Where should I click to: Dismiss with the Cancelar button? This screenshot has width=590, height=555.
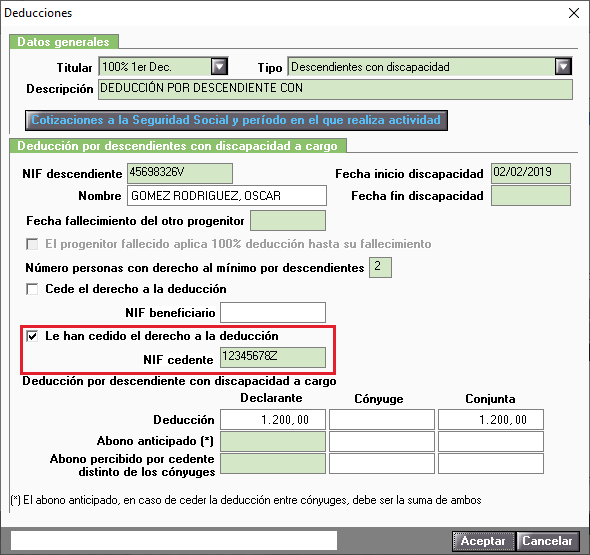(547, 541)
